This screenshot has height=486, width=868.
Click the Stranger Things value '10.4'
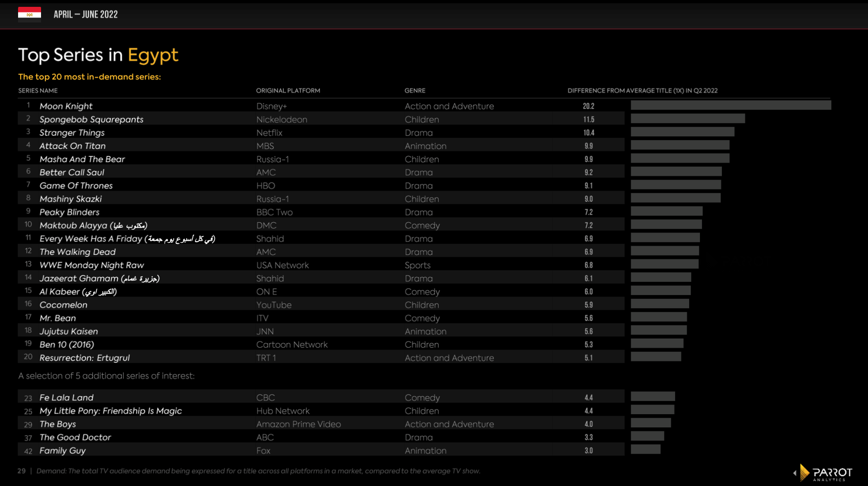[x=589, y=132]
